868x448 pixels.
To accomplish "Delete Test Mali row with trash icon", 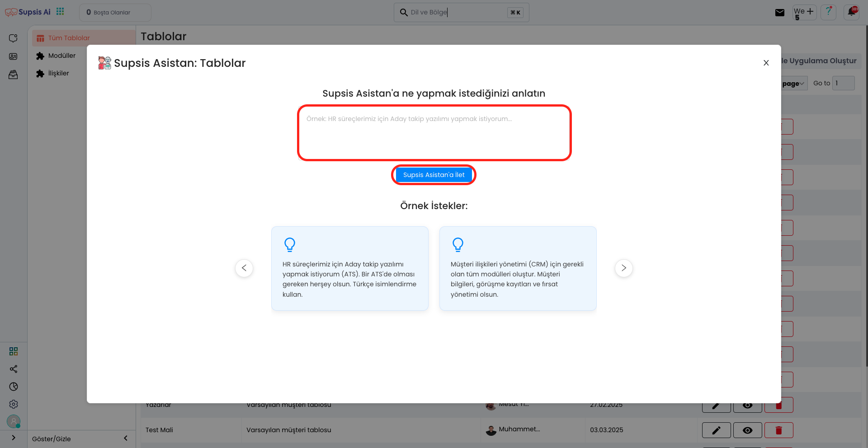I will [778, 430].
